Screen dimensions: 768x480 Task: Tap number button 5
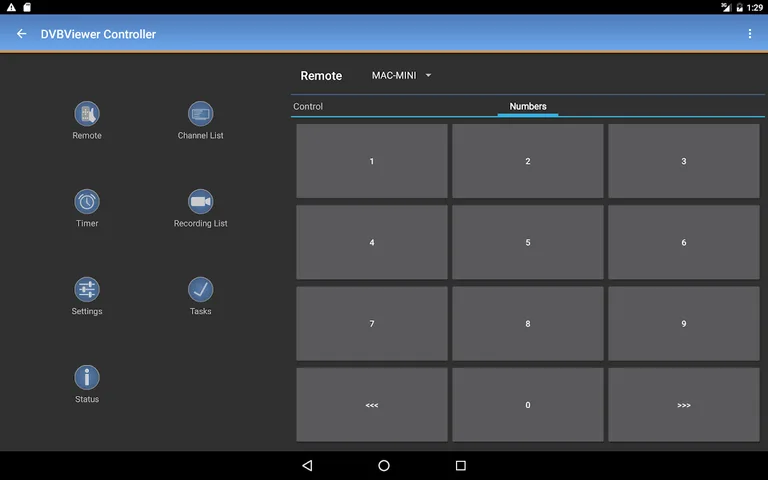pyautogui.click(x=528, y=242)
